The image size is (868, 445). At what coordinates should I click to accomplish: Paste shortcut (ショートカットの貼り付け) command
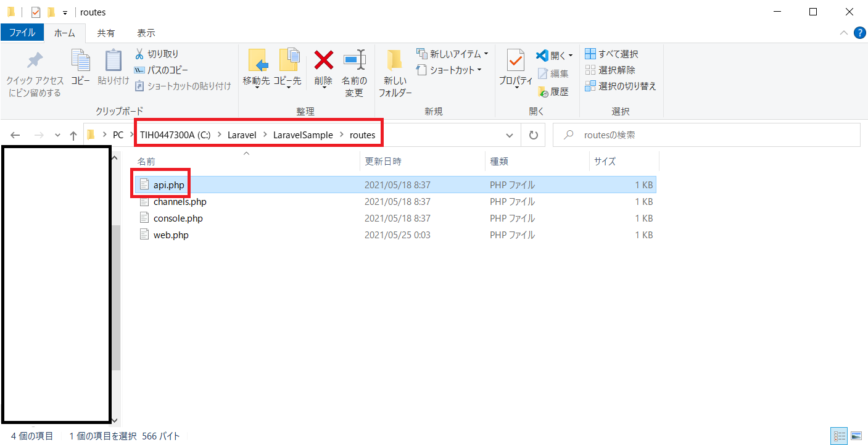(x=183, y=86)
